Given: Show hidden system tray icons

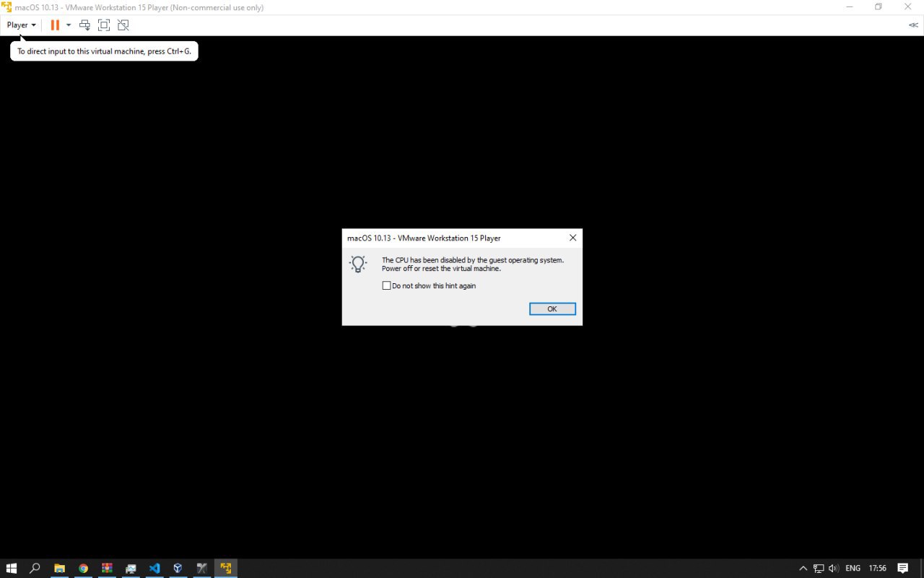Looking at the screenshot, I should [803, 568].
